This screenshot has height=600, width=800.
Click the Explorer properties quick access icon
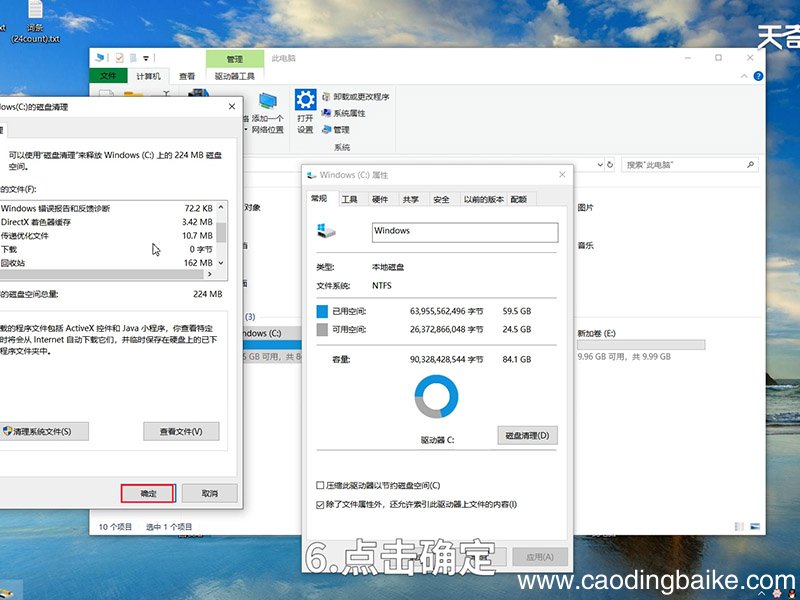(x=119, y=58)
